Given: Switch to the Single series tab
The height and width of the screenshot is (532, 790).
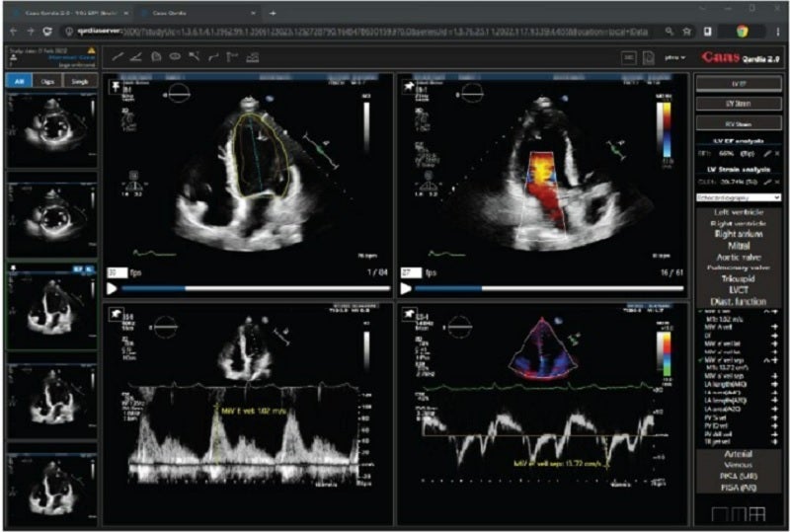Looking at the screenshot, I should (x=78, y=80).
